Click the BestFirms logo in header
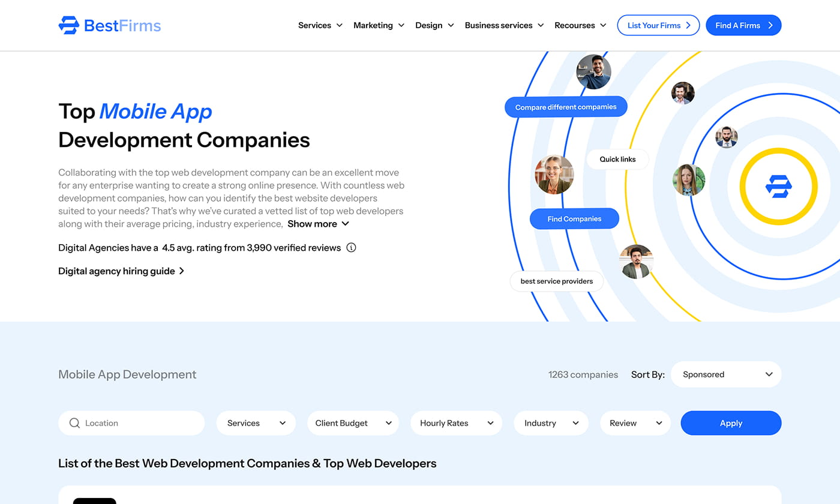 click(110, 25)
